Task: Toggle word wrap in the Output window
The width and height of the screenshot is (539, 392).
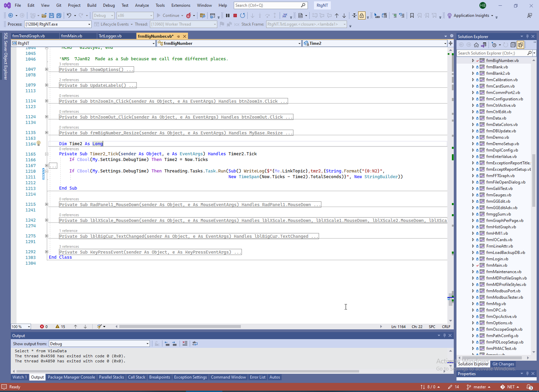Action: click(x=195, y=344)
